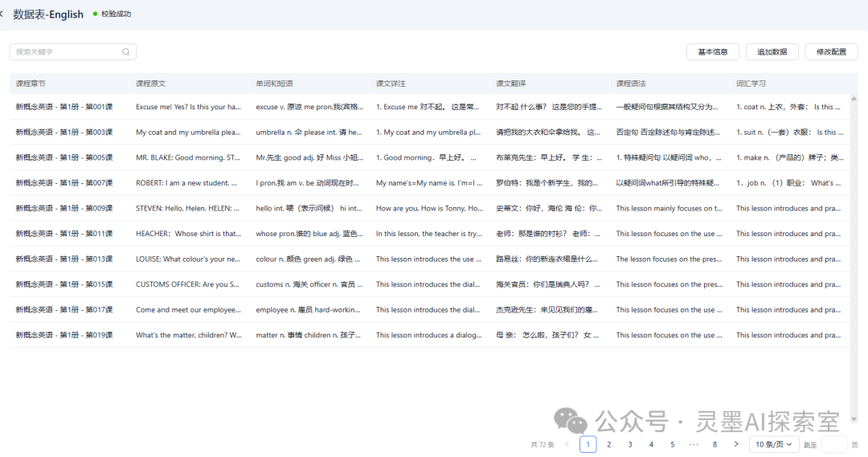868x457 pixels.
Task: Click cell "Come and meet our employee..."
Action: click(189, 310)
